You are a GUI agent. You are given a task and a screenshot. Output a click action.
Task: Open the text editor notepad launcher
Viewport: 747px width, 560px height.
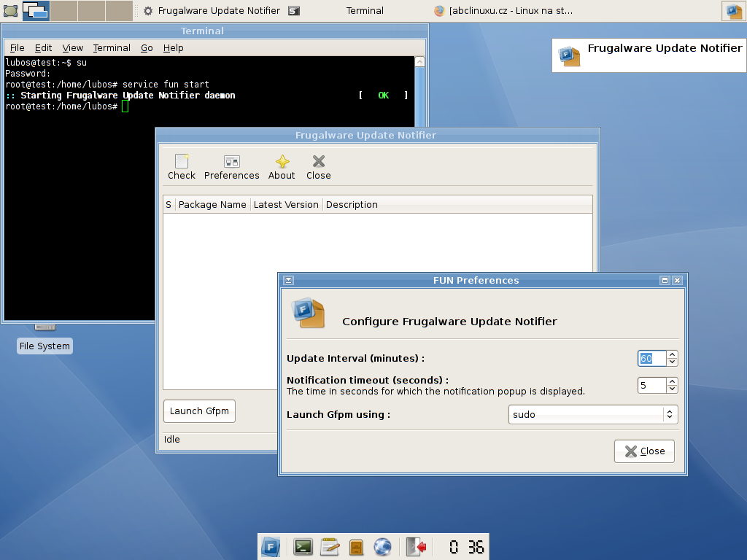tap(330, 547)
